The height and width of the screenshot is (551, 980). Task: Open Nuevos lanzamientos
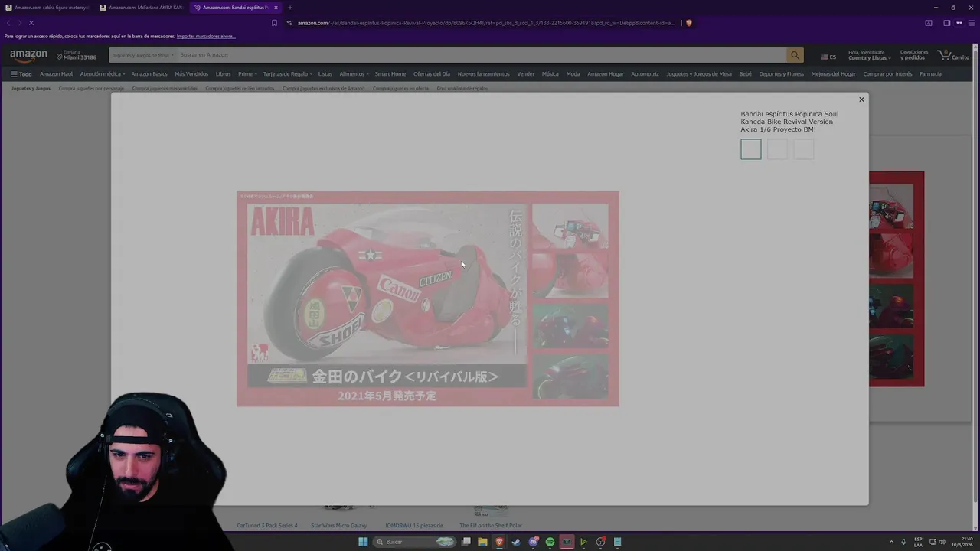pos(483,74)
